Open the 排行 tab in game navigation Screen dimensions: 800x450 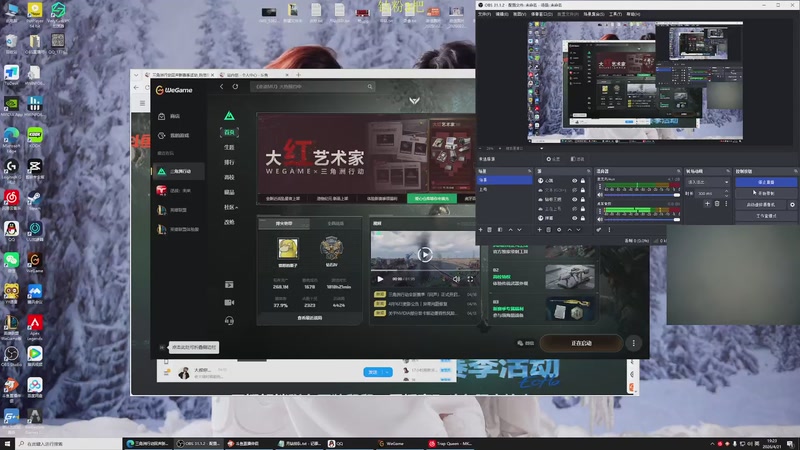tap(229, 162)
